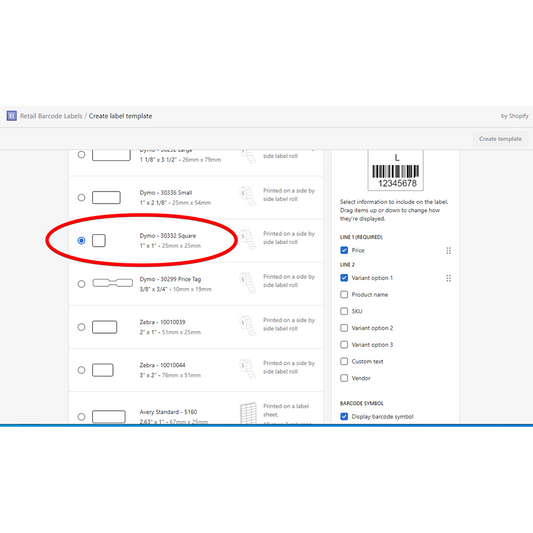Screen dimensions: 533x533
Task: Click the 'Dymo - 30299 Price Tag' text
Action: coord(170,279)
